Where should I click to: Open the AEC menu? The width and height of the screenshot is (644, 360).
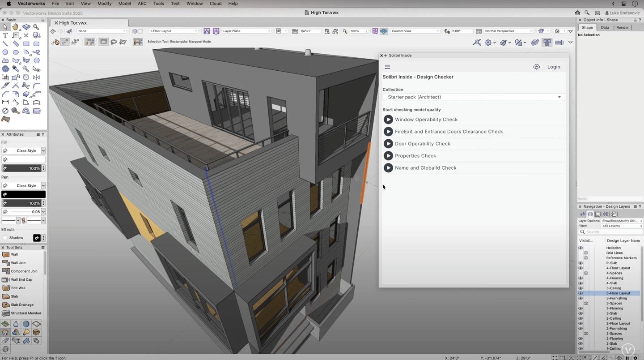click(142, 4)
